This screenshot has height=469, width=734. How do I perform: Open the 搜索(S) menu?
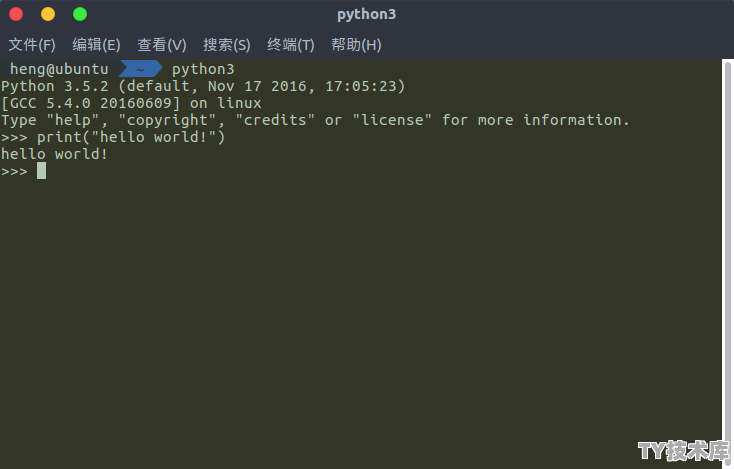click(x=227, y=45)
